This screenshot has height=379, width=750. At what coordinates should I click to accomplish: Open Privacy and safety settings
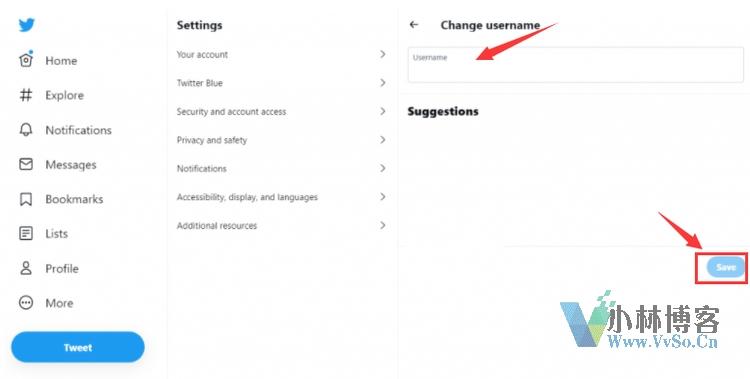282,140
